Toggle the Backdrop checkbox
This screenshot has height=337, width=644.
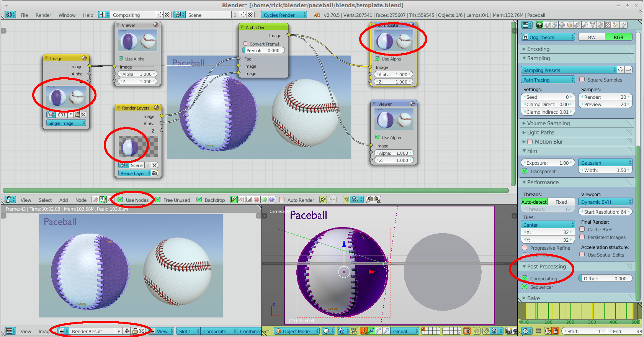[199, 200]
